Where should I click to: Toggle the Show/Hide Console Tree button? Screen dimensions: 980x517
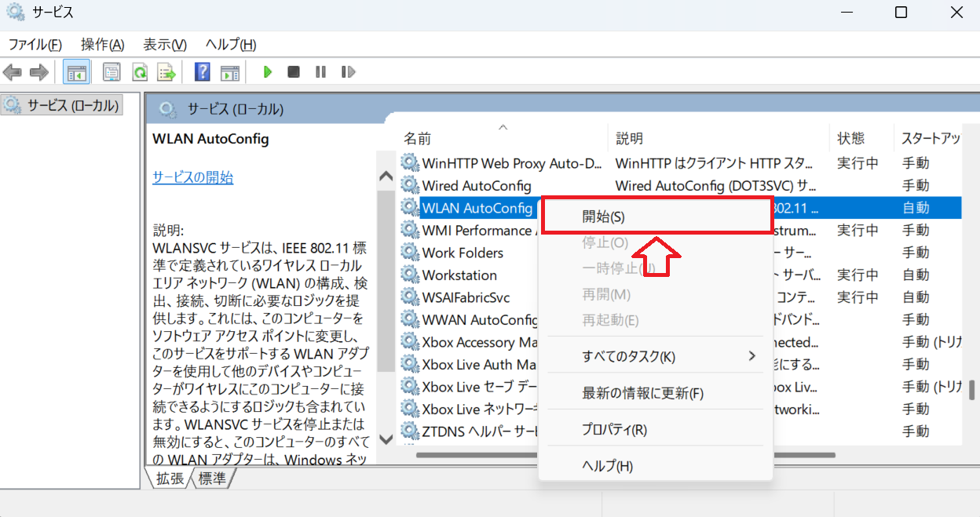(x=76, y=72)
